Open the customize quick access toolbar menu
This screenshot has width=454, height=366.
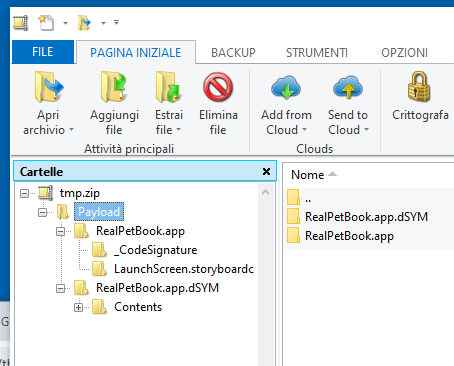116,22
